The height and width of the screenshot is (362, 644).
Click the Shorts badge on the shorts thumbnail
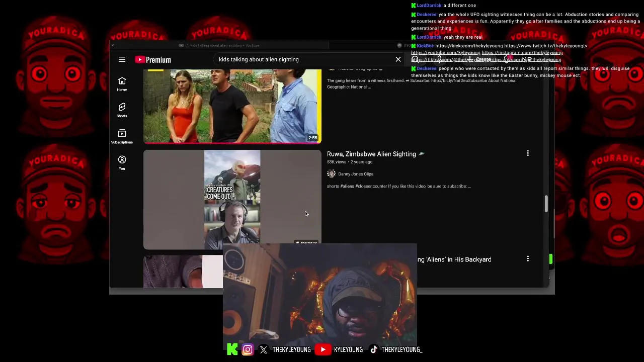(x=306, y=243)
